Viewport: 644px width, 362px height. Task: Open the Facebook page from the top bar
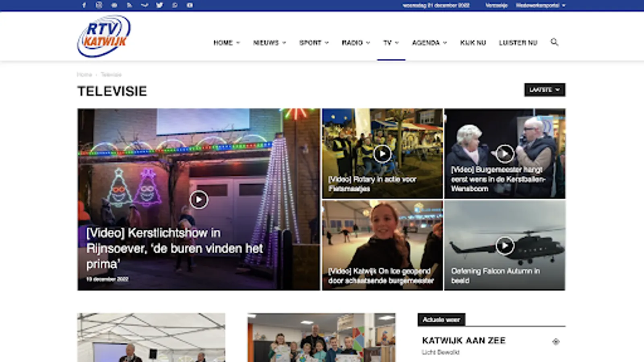[x=84, y=5]
